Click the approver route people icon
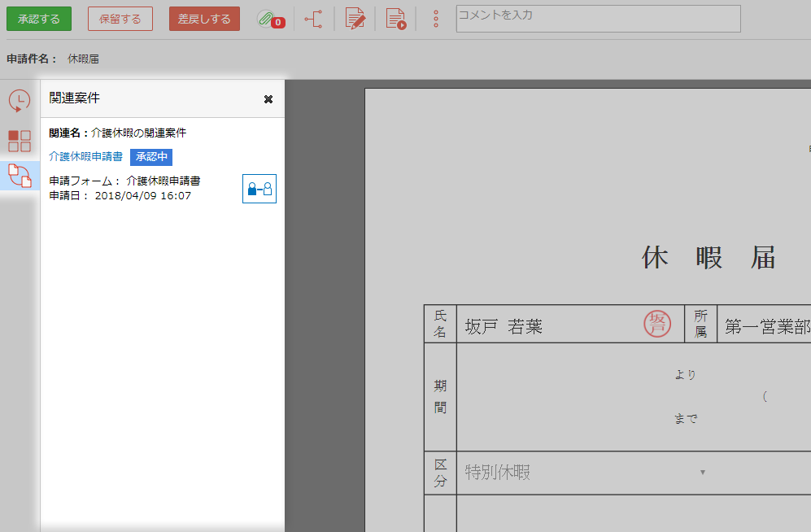 point(259,189)
